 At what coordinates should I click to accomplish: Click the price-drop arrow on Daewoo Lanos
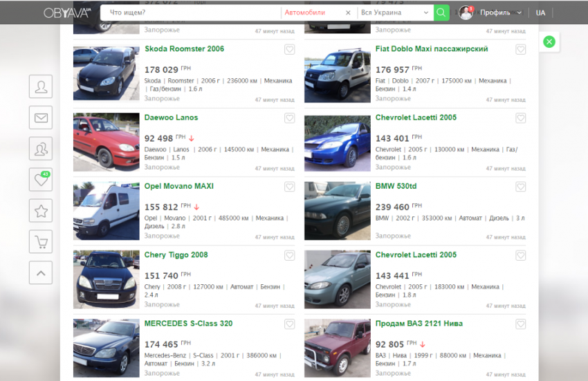coord(191,138)
